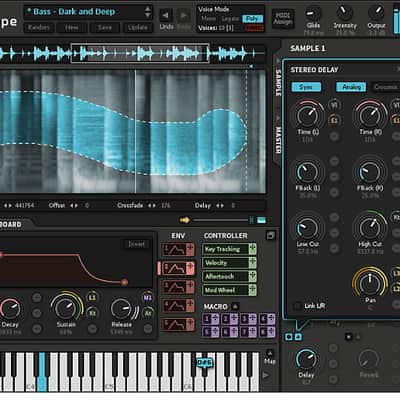Click the Output knob

(376, 13)
